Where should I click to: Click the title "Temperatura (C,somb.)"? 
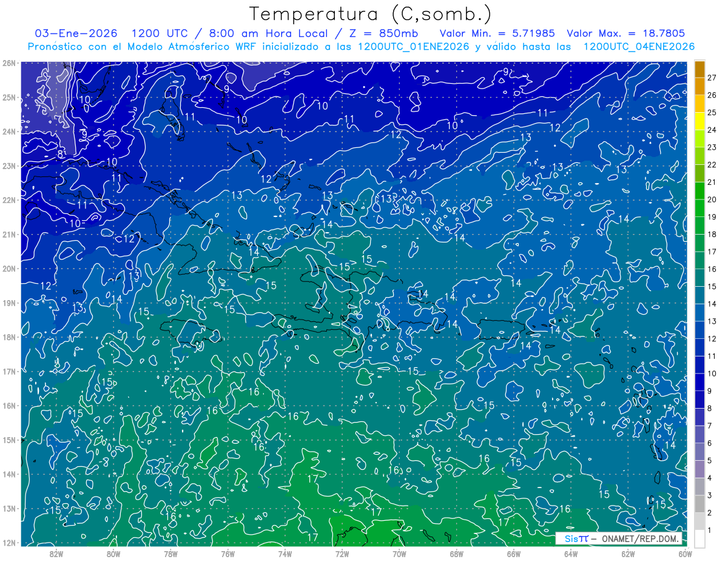[371, 15]
